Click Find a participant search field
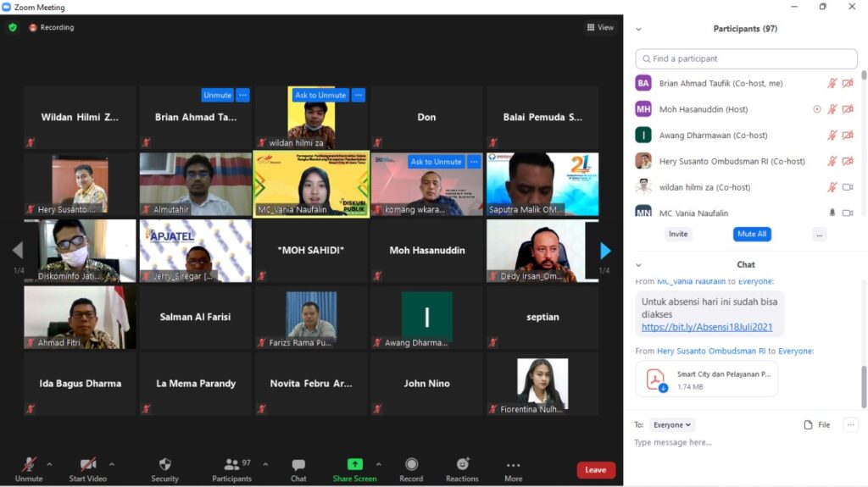The image size is (868, 487). point(746,58)
